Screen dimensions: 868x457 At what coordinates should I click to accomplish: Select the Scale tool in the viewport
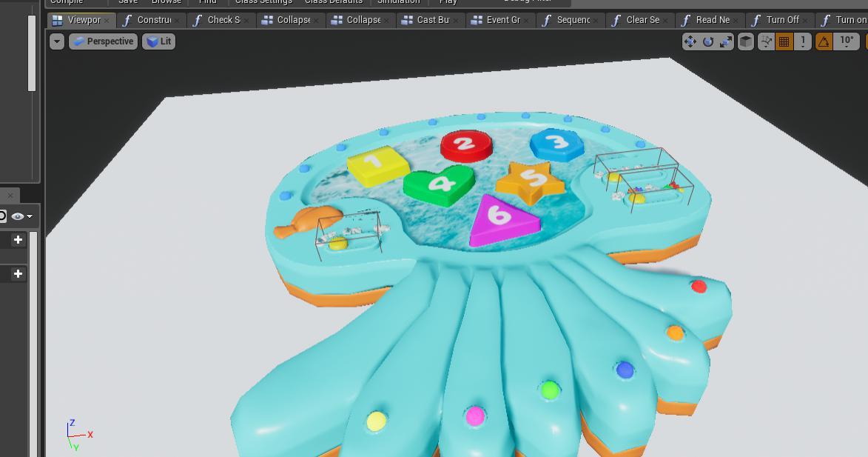point(726,41)
